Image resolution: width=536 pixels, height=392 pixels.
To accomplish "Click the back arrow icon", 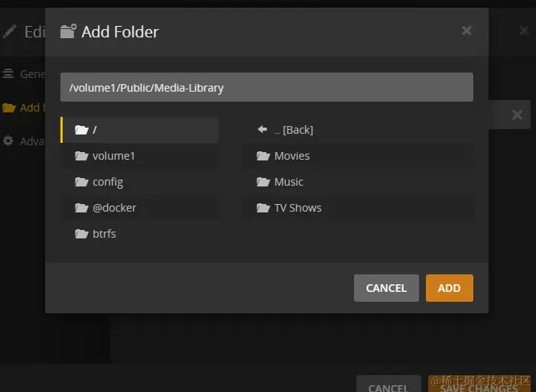I will coord(262,129).
